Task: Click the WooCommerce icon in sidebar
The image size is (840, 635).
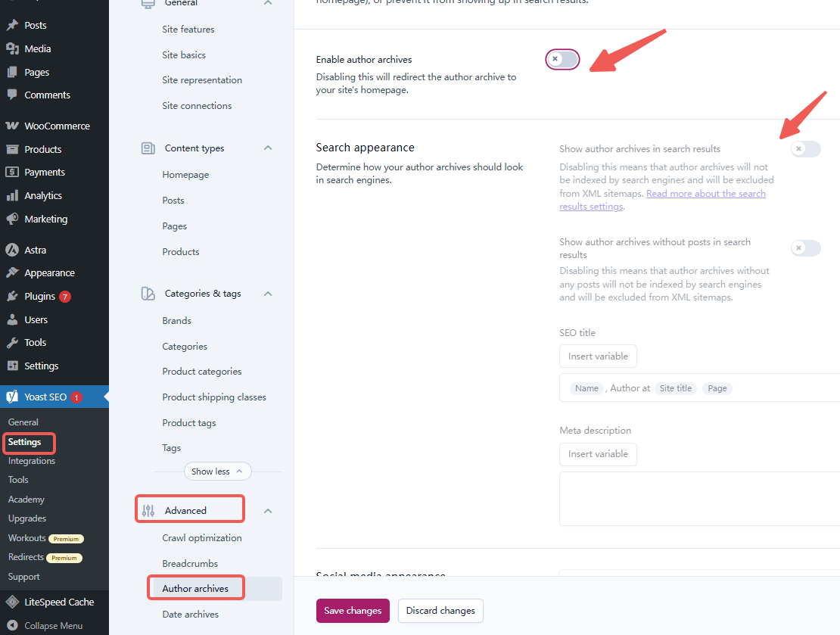Action: pos(12,126)
